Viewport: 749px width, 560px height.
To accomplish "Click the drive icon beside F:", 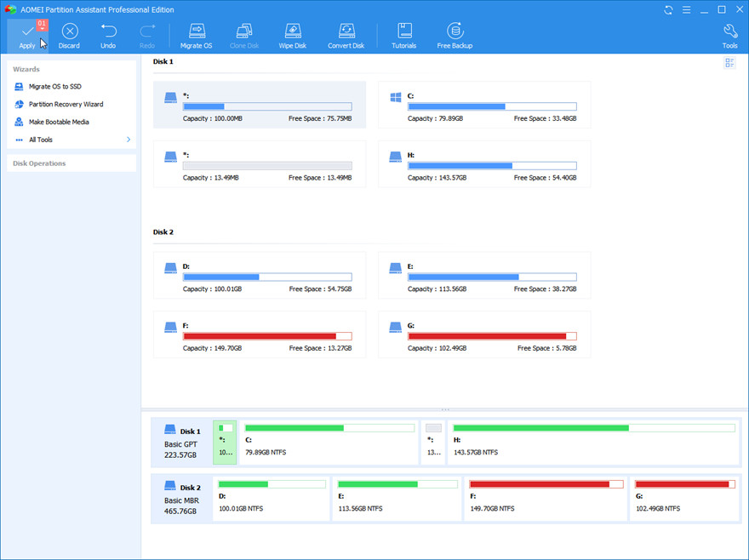I will click(x=170, y=328).
